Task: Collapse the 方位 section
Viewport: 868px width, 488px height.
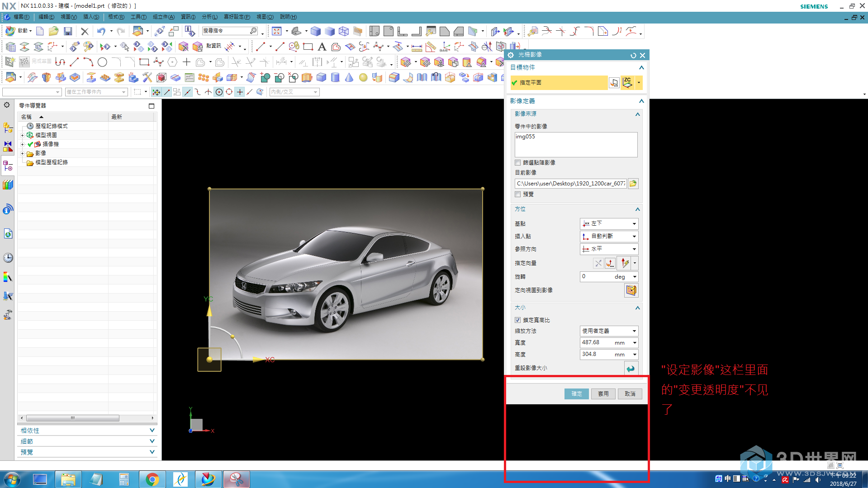Action: (x=638, y=209)
